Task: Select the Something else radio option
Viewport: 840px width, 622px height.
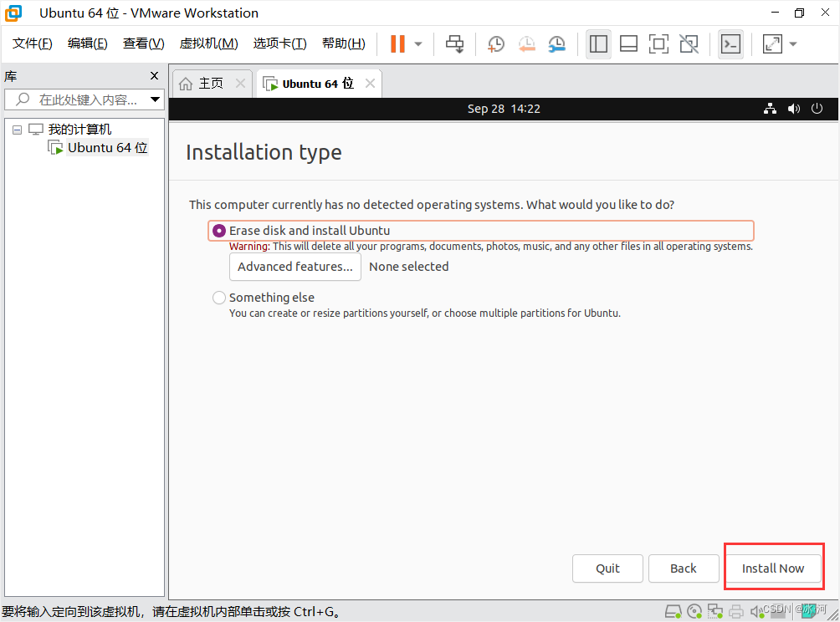Action: (x=219, y=298)
